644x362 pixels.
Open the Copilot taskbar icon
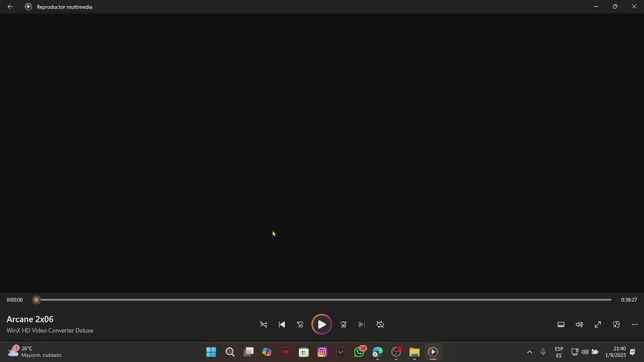[267, 352]
